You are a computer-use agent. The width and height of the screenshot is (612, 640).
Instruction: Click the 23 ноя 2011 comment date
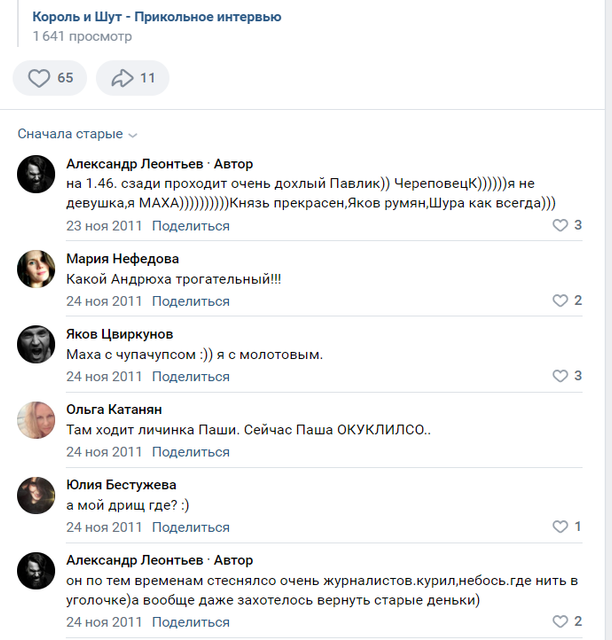(x=104, y=226)
